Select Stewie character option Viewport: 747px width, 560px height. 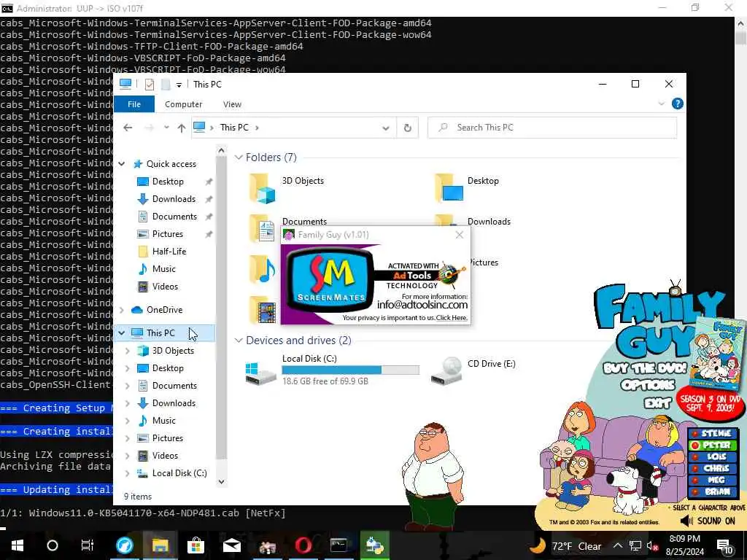(712, 433)
